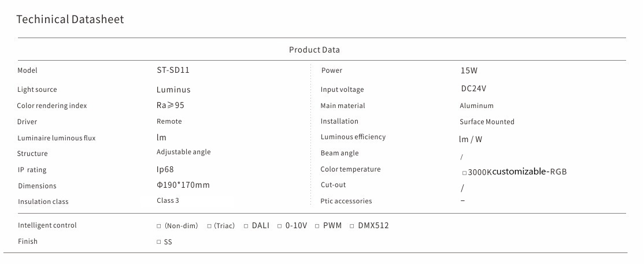Click the 15W power value

tap(469, 70)
